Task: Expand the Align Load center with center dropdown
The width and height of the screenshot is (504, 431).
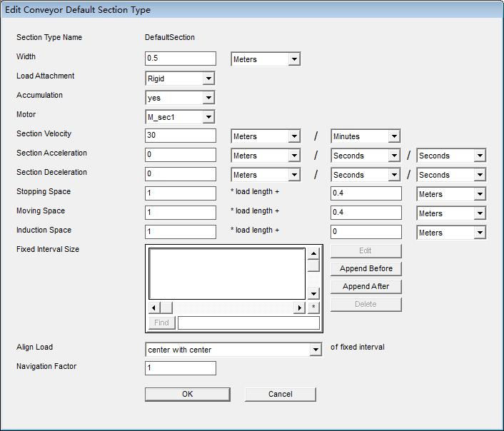Action: pos(233,350)
